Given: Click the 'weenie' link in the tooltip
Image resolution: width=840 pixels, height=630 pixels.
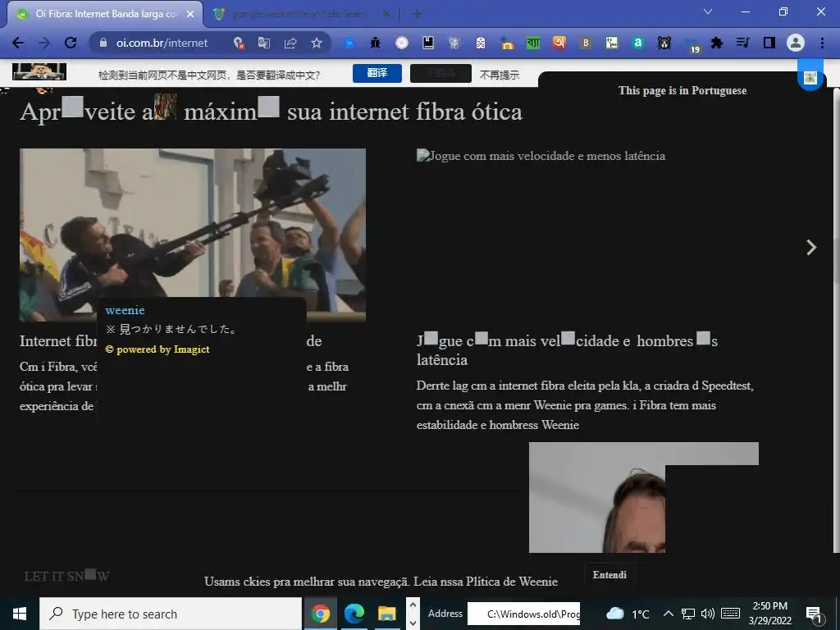Looking at the screenshot, I should click(x=125, y=310).
